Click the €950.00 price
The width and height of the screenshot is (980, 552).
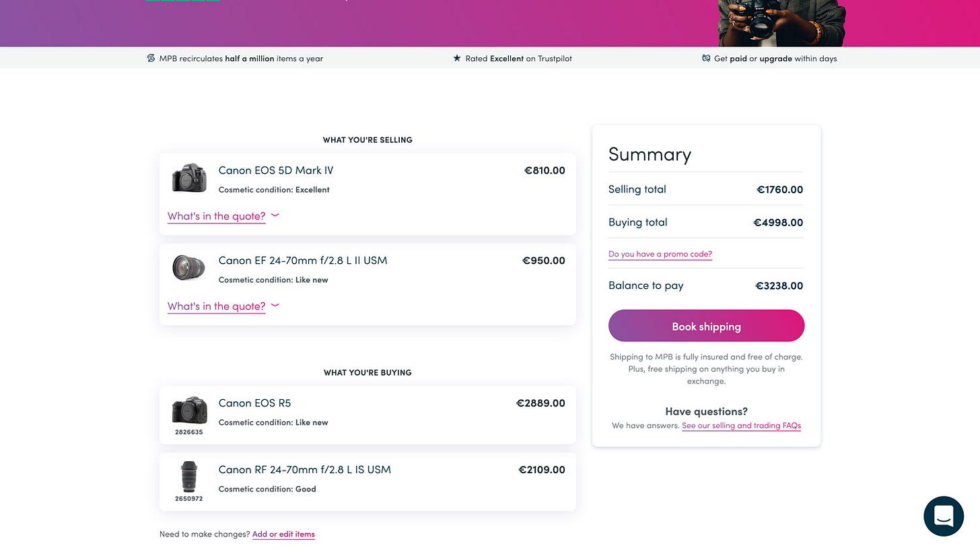pyautogui.click(x=544, y=261)
